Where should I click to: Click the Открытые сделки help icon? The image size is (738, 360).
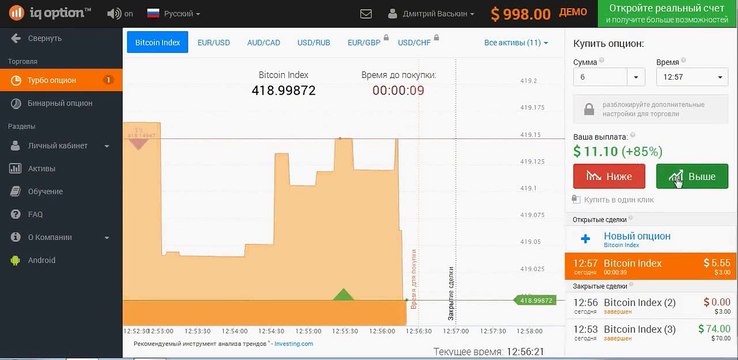[631, 218]
